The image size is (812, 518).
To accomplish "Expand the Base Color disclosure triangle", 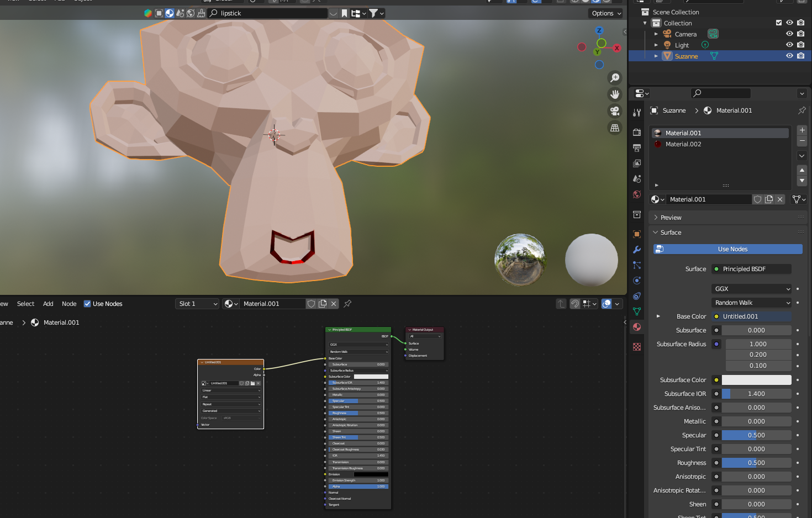I will [658, 316].
